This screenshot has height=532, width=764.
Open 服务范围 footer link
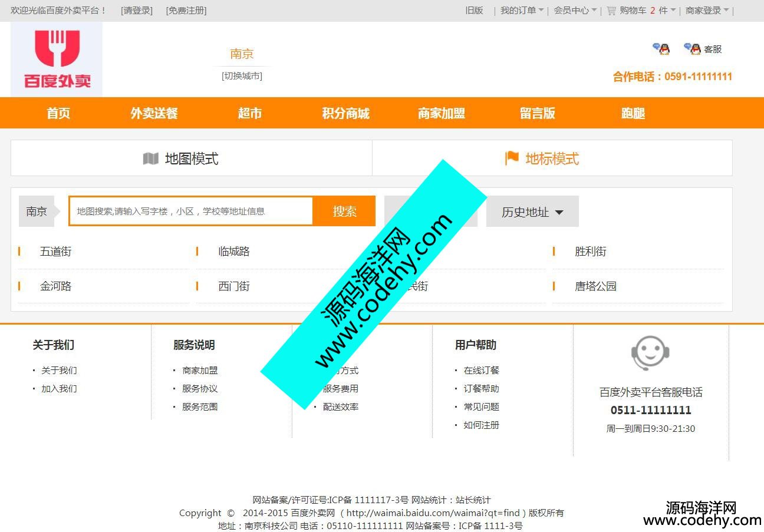pos(200,407)
